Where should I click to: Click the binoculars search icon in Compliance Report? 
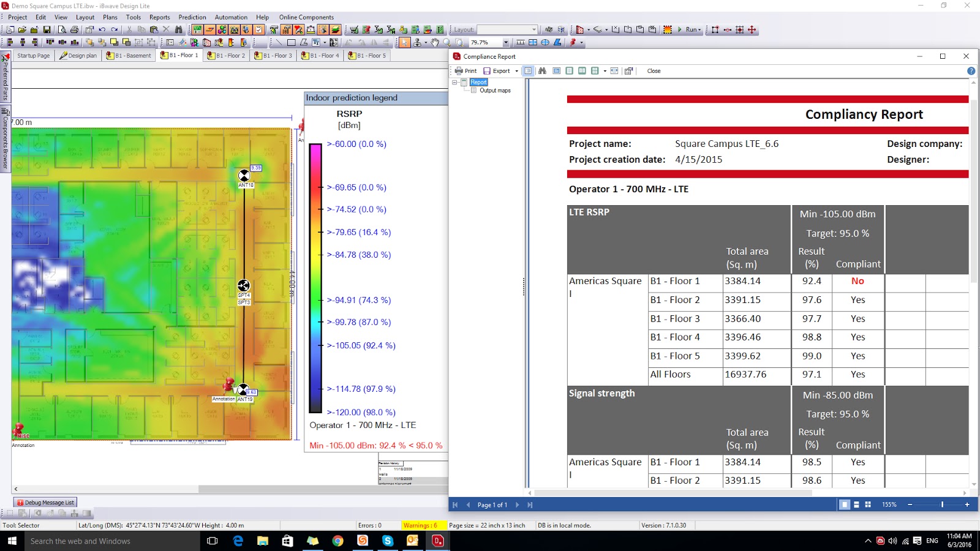pyautogui.click(x=542, y=71)
